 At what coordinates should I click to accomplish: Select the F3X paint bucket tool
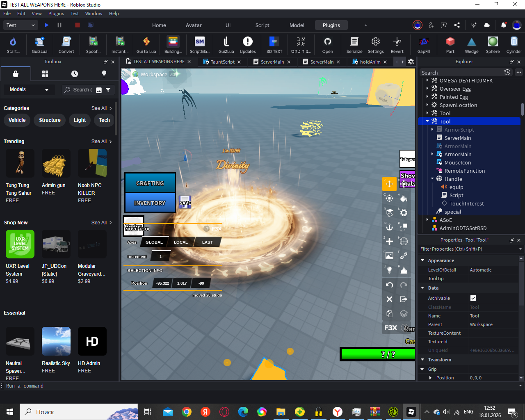tap(404, 199)
